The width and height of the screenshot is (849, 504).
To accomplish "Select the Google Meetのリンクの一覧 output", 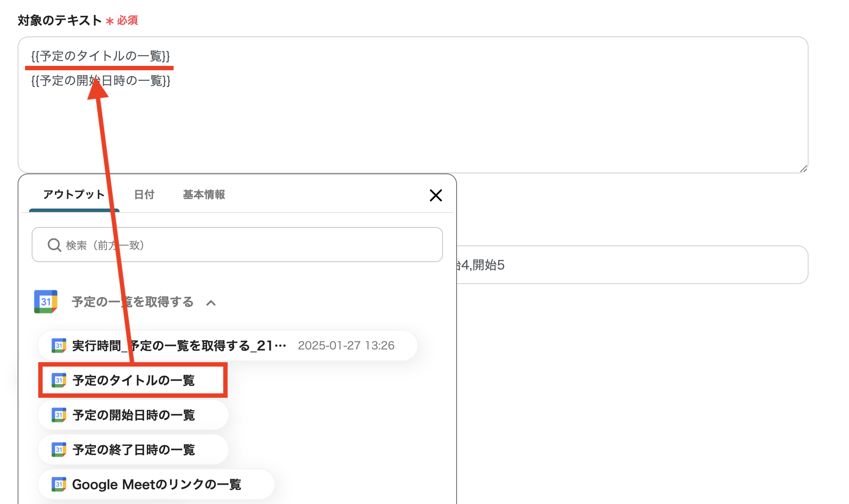I will tap(156, 484).
